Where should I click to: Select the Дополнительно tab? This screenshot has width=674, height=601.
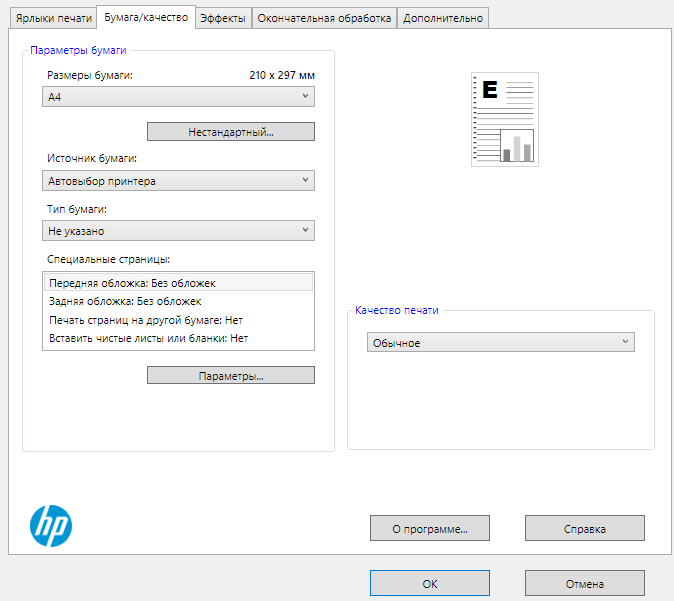443,18
